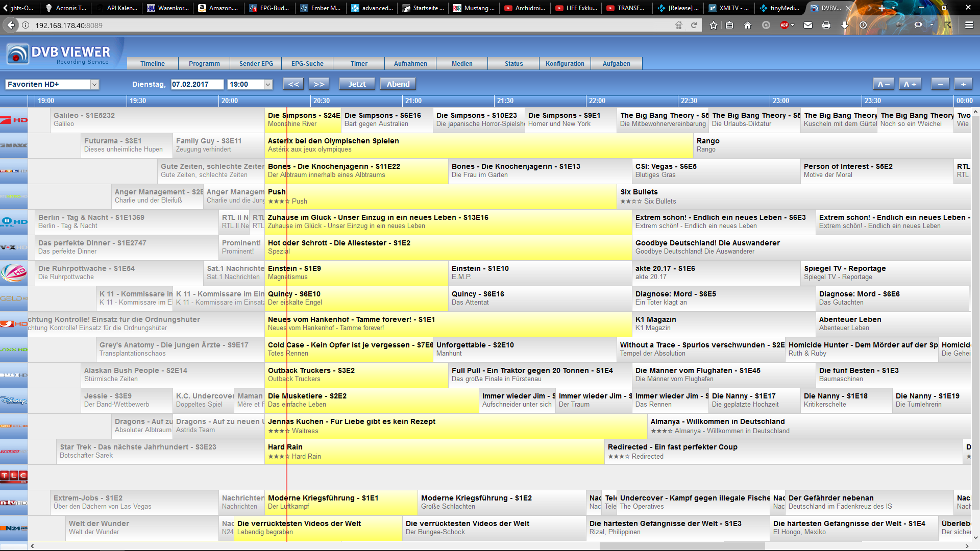Image resolution: width=980 pixels, height=551 pixels.
Task: Zoom in timeline with + button
Action: click(x=963, y=84)
